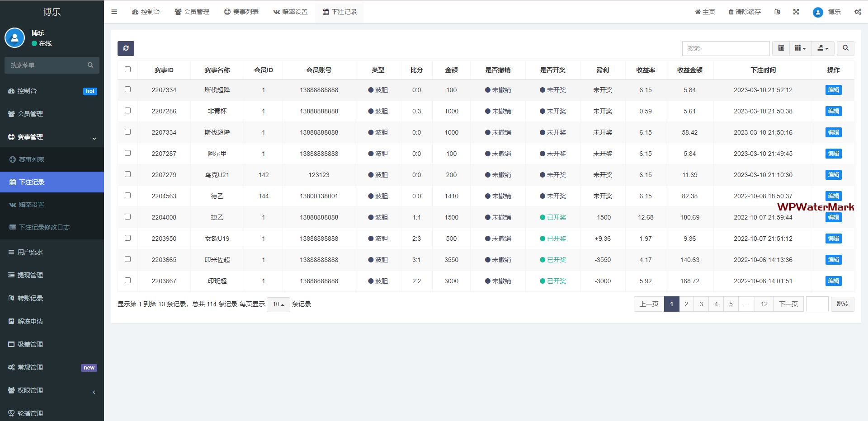
Task: Check the row for 非青杯 2207286
Action: click(127, 111)
